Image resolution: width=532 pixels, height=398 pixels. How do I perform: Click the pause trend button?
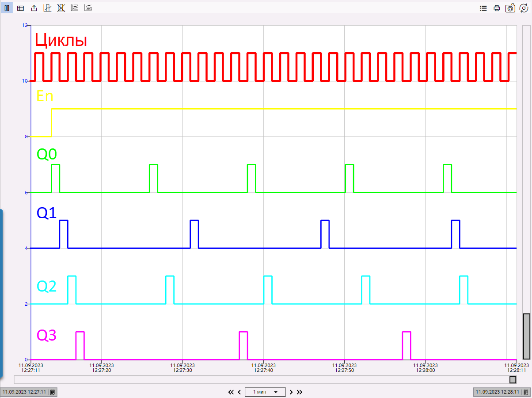coord(7,8)
